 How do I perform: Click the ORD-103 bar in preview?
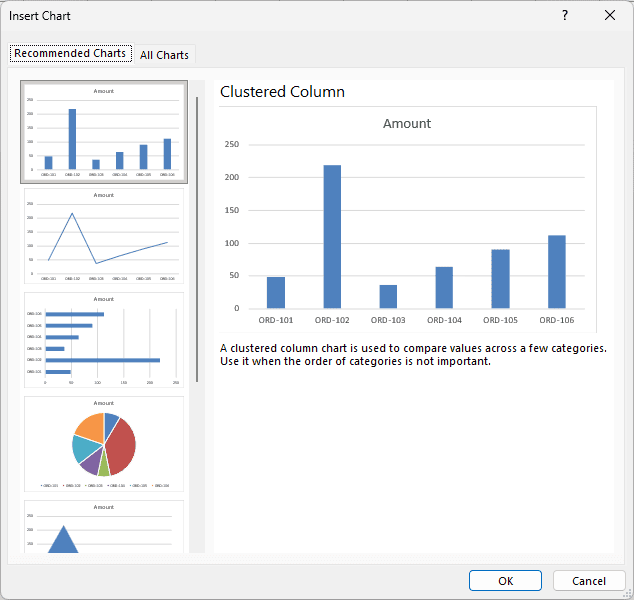388,296
